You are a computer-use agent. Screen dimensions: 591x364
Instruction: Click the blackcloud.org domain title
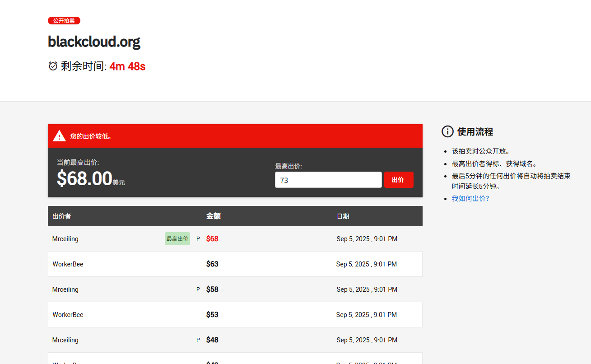[x=94, y=42]
